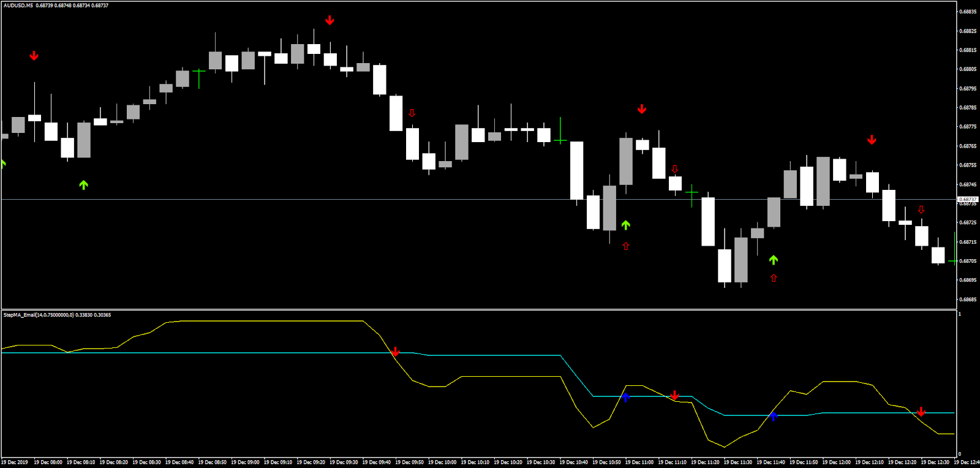Click the indicator scale value 1
This screenshot has height=468, width=980.
[960, 314]
